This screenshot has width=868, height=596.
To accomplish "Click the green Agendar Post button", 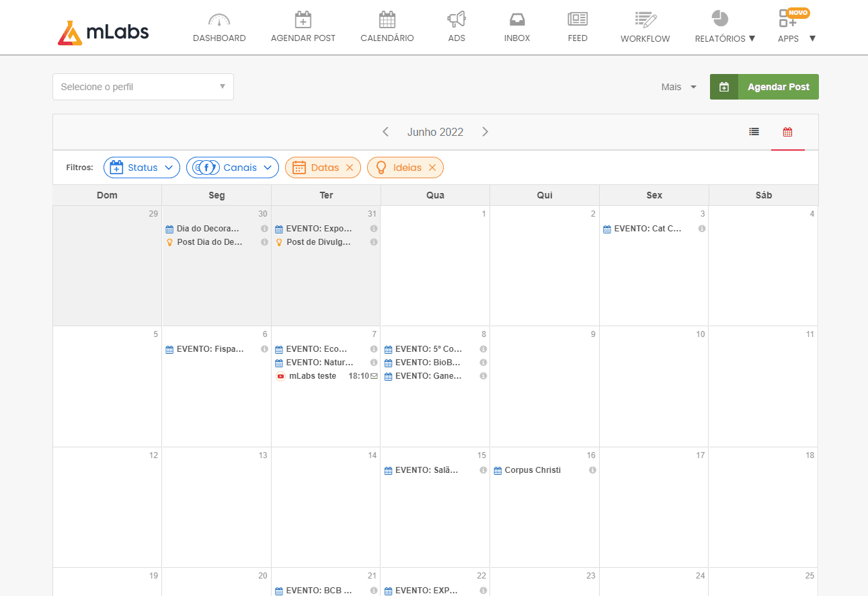I will (x=764, y=87).
